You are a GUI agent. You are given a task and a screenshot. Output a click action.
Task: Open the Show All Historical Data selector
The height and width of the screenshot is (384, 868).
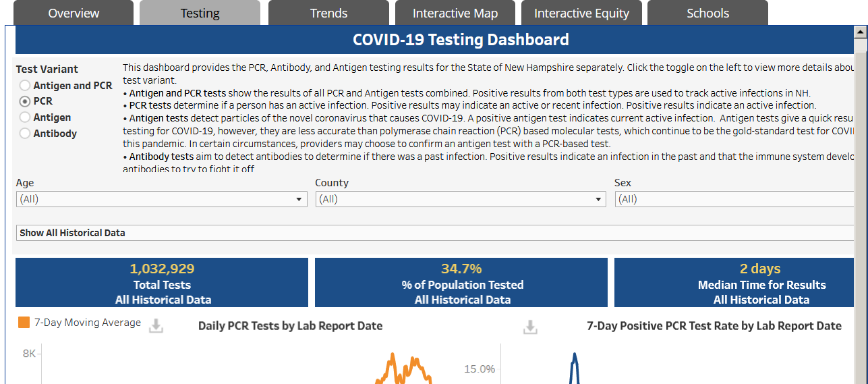click(x=436, y=233)
